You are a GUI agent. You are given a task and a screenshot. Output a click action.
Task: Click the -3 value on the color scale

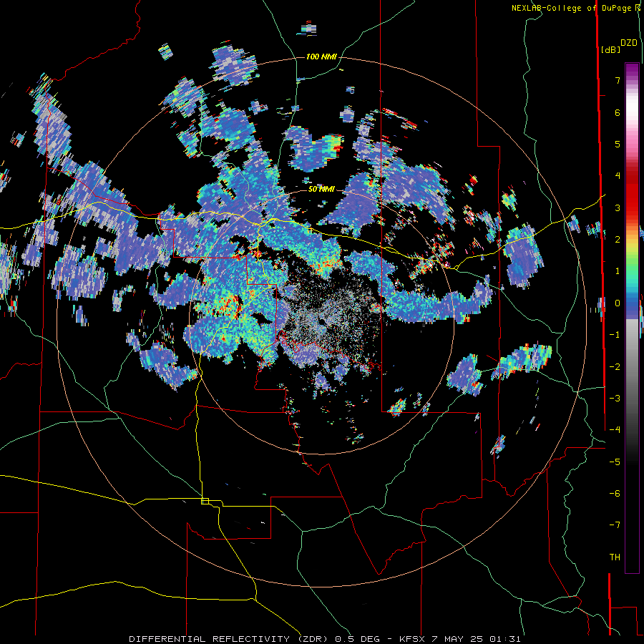pos(615,399)
